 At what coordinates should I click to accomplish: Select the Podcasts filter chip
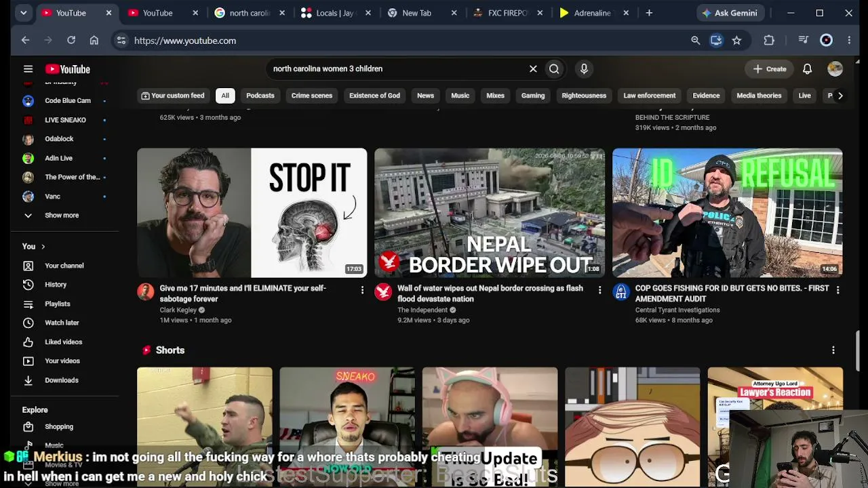pos(260,96)
